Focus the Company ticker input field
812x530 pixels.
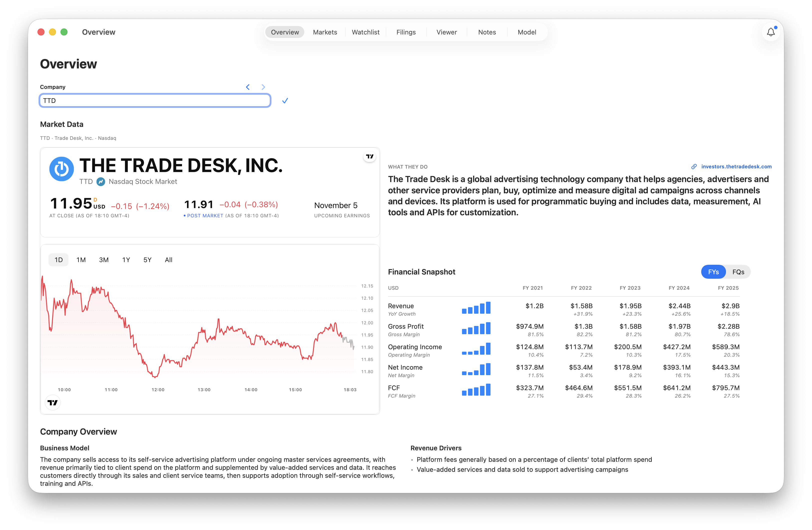[x=155, y=101]
